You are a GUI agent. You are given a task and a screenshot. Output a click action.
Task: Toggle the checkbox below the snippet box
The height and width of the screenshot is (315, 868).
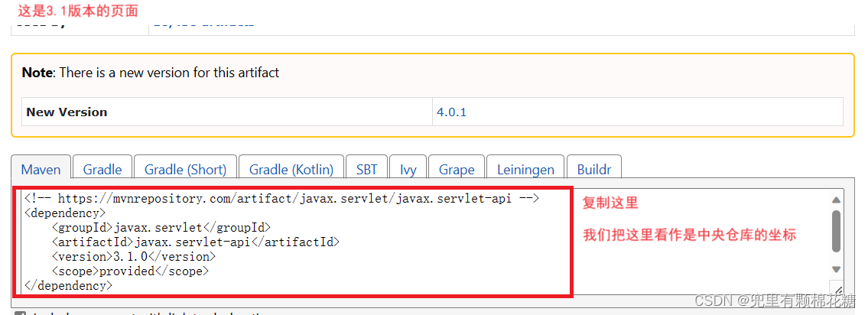pyautogui.click(x=20, y=313)
